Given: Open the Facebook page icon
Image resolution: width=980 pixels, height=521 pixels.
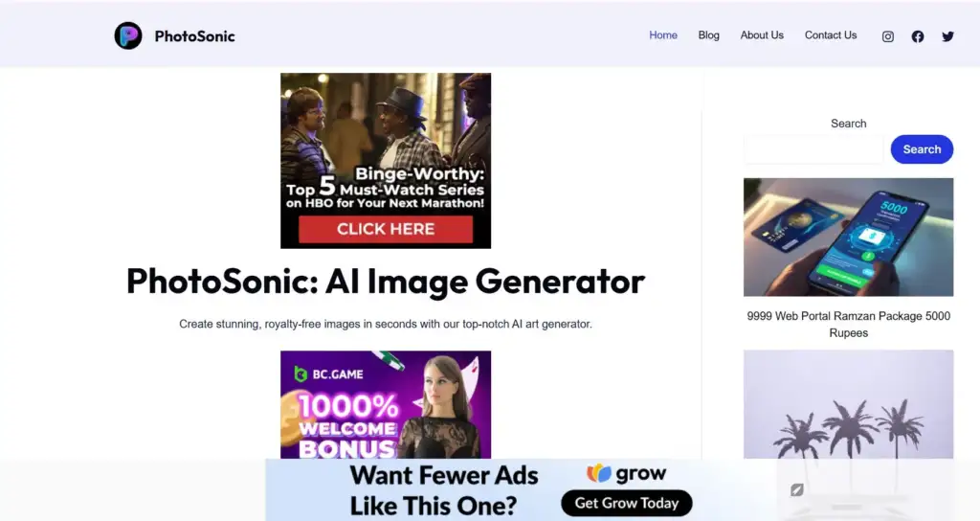Looking at the screenshot, I should (x=918, y=36).
